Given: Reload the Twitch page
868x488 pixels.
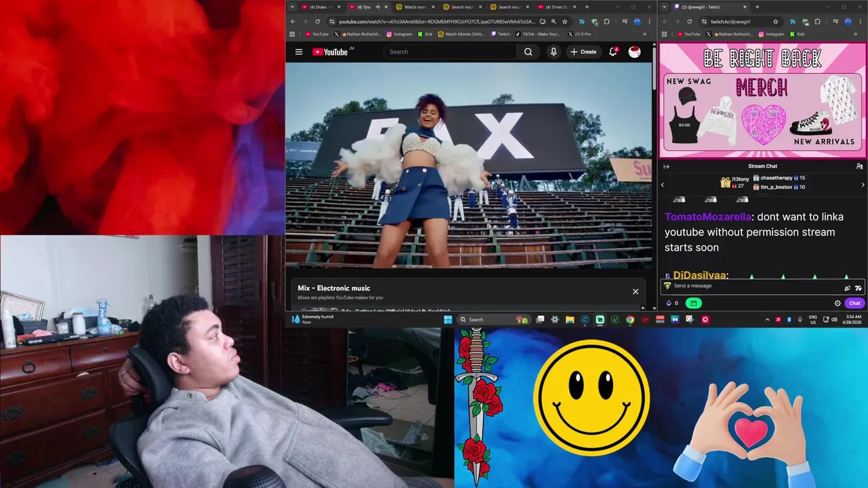Looking at the screenshot, I should pyautogui.click(x=690, y=21).
